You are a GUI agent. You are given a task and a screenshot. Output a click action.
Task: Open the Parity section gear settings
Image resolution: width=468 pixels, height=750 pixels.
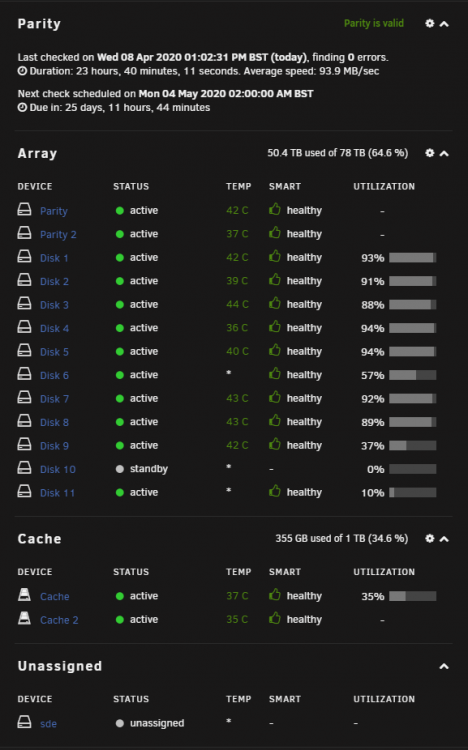click(430, 23)
